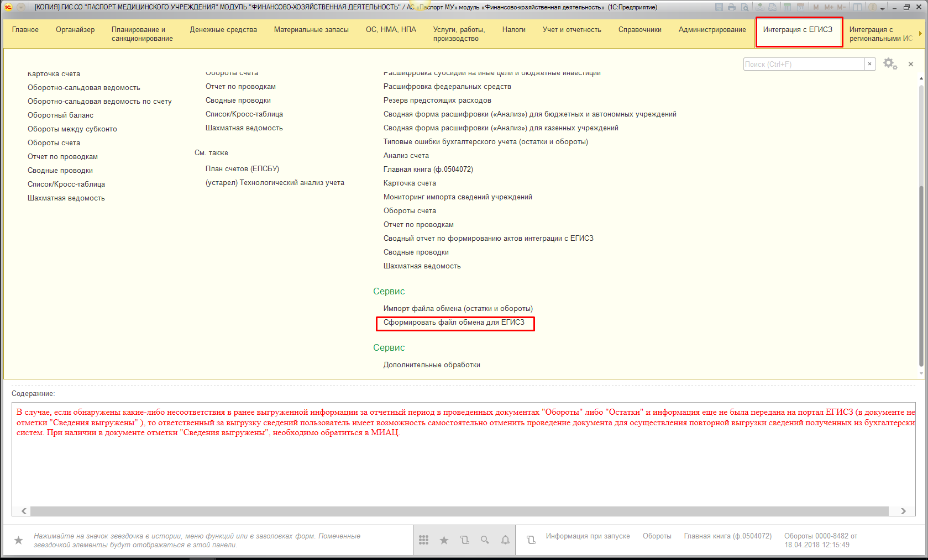928x560 pixels.
Task: Open notifications bell icon
Action: (x=505, y=540)
